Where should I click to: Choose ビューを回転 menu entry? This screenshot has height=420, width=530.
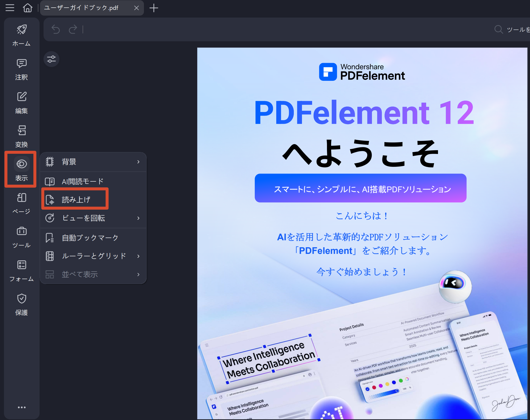pyautogui.click(x=93, y=218)
